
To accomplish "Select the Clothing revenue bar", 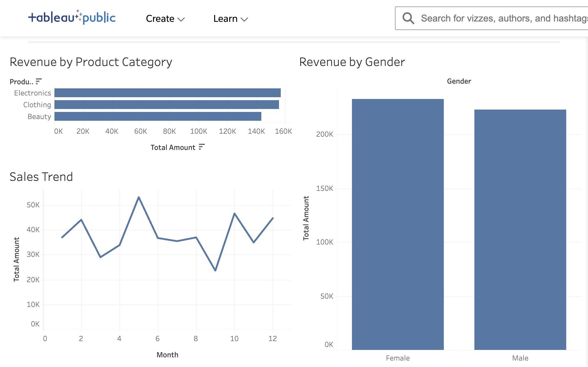I will click(167, 105).
